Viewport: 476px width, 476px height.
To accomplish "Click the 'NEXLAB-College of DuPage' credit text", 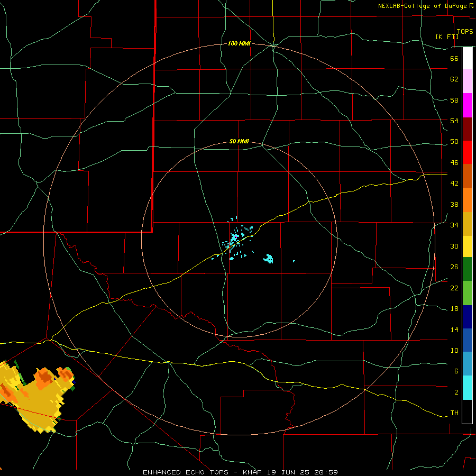I will (423, 6).
